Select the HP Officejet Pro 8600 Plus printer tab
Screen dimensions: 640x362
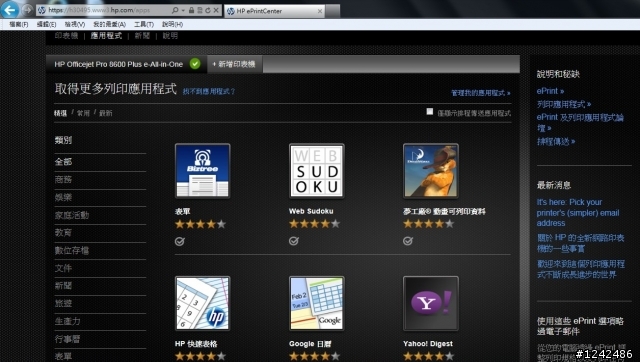pos(127,64)
